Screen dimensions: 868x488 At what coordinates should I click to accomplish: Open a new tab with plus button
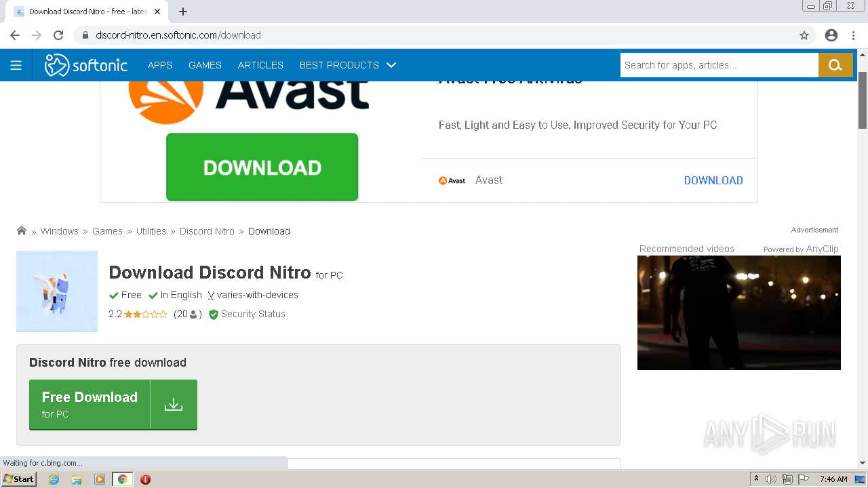pyautogui.click(x=183, y=12)
